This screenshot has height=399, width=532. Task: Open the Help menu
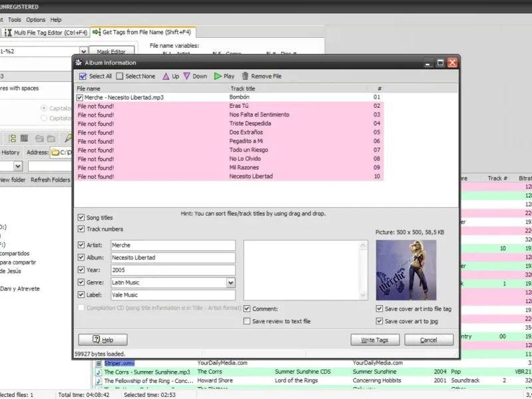[x=56, y=20]
